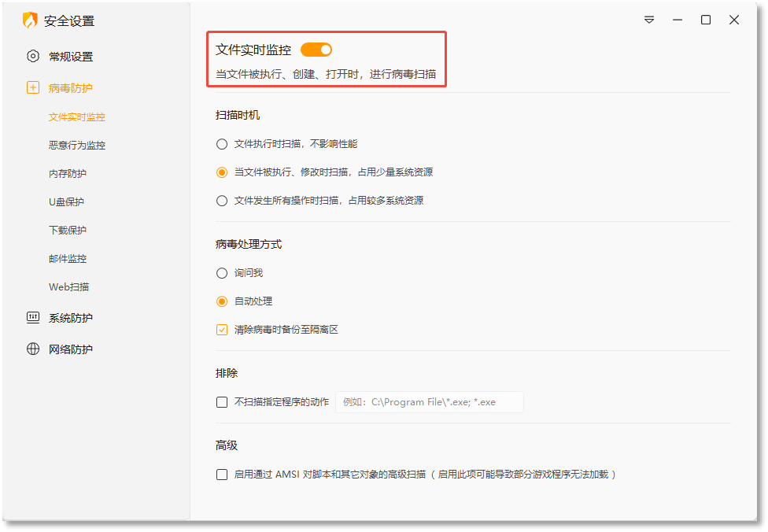Select 文件发生所有操作时扫描 radio option
The height and width of the screenshot is (532, 768).
point(222,201)
